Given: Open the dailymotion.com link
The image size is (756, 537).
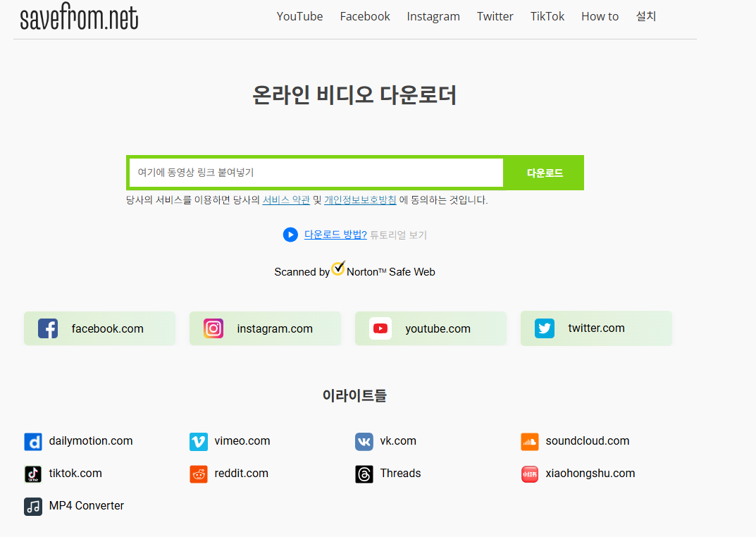Looking at the screenshot, I should tap(91, 441).
